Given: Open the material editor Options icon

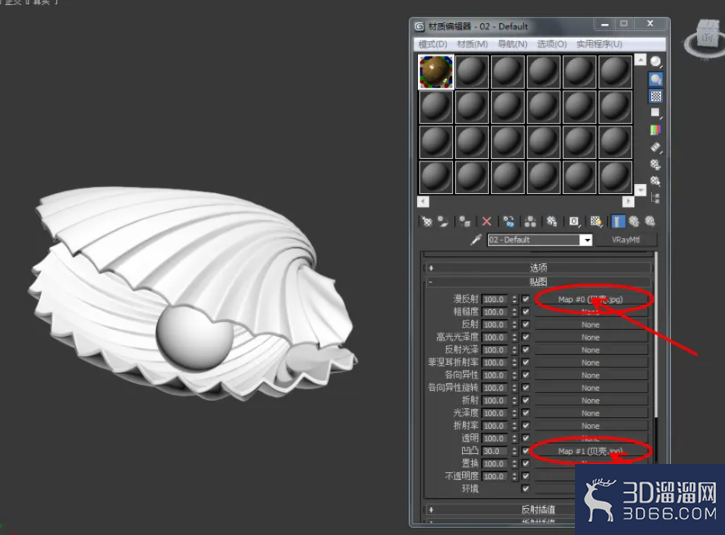Looking at the screenshot, I should pyautogui.click(x=655, y=164).
